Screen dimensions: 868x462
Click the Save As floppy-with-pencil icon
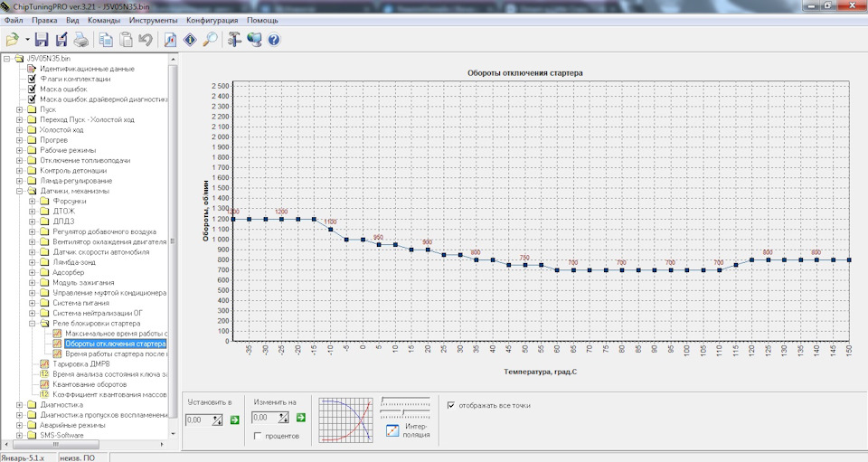point(61,40)
